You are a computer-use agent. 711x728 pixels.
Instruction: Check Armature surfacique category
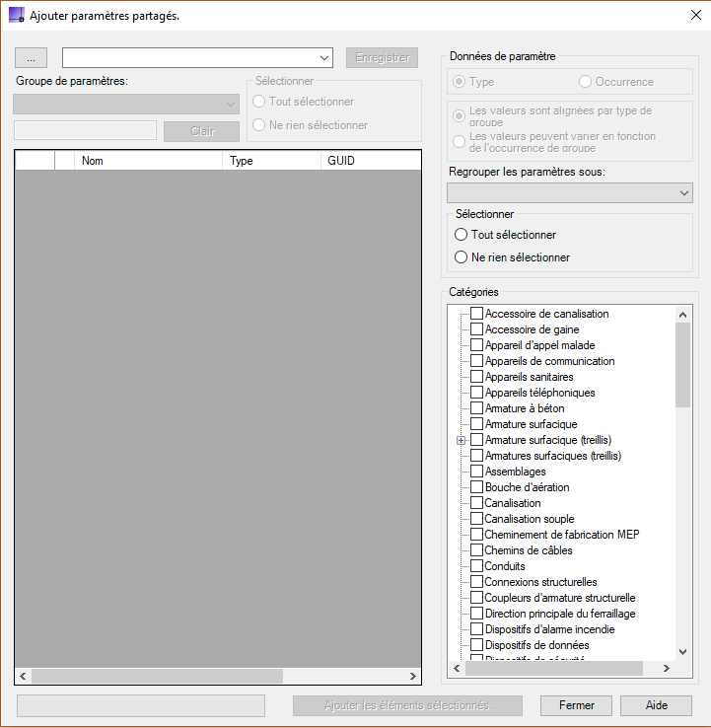476,424
